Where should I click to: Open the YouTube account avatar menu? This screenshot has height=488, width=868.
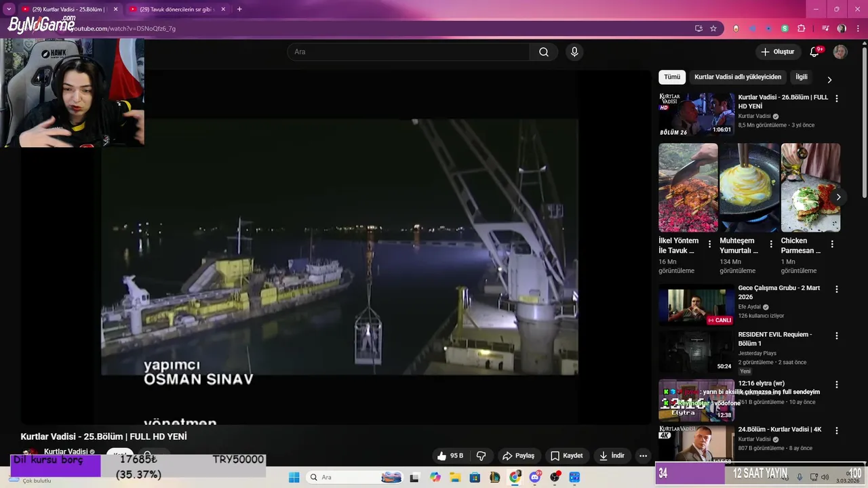coord(840,52)
